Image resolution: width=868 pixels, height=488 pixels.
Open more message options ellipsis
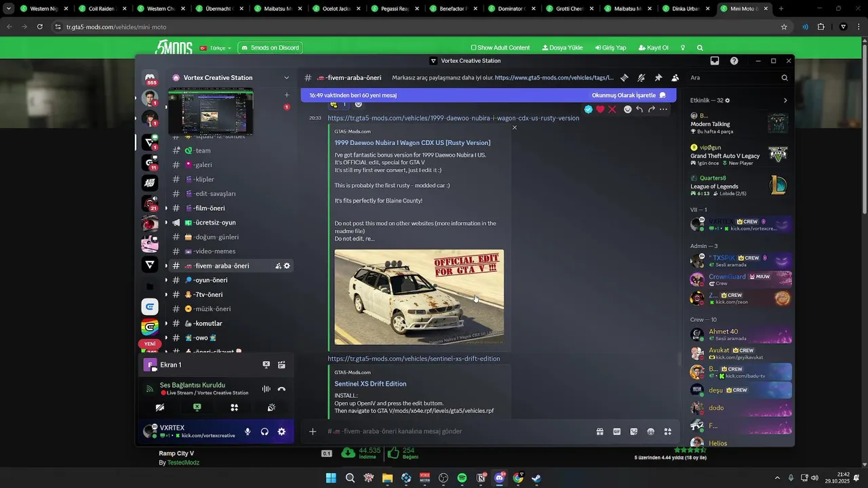pos(664,109)
